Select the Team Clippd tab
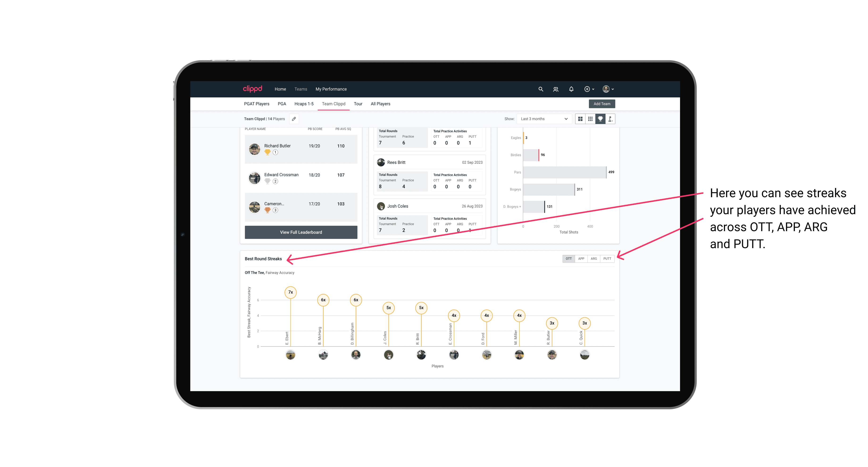This screenshot has width=868, height=467. [x=334, y=104]
